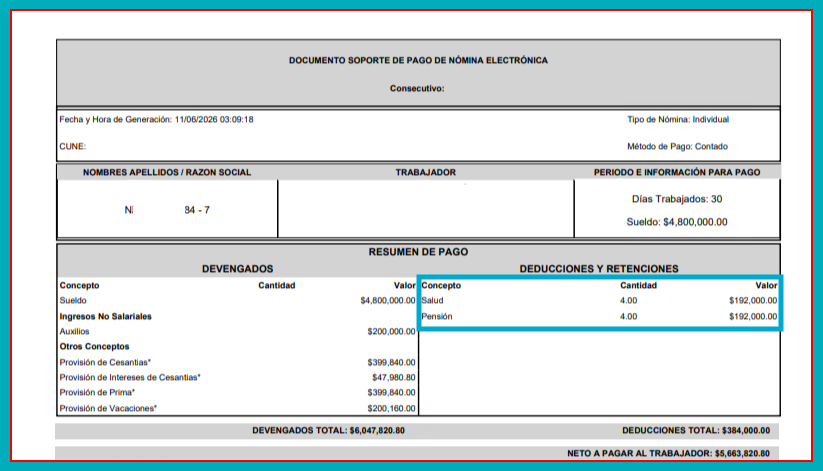Click the partial ID text '84 - 7'

point(197,210)
